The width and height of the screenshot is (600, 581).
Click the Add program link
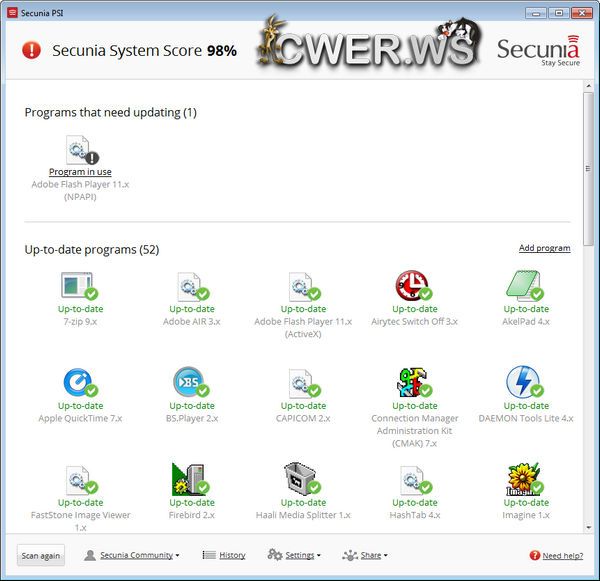[x=544, y=248]
